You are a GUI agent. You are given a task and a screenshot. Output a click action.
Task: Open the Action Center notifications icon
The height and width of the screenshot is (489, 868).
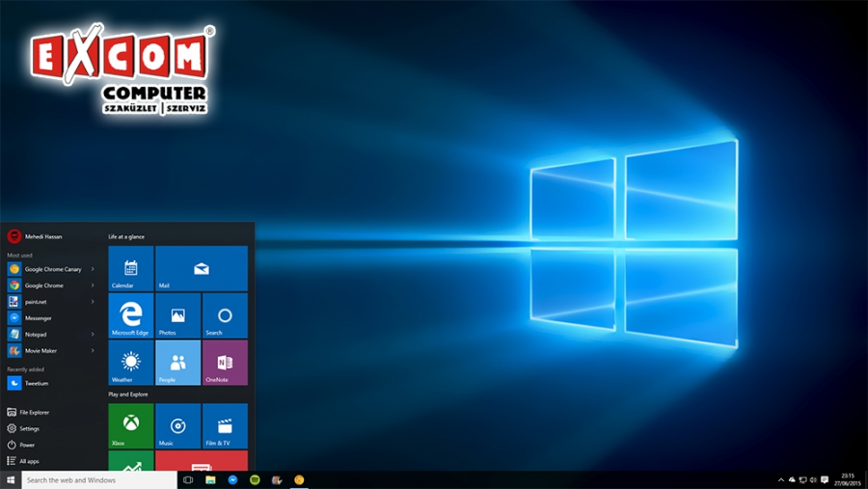coord(825,480)
